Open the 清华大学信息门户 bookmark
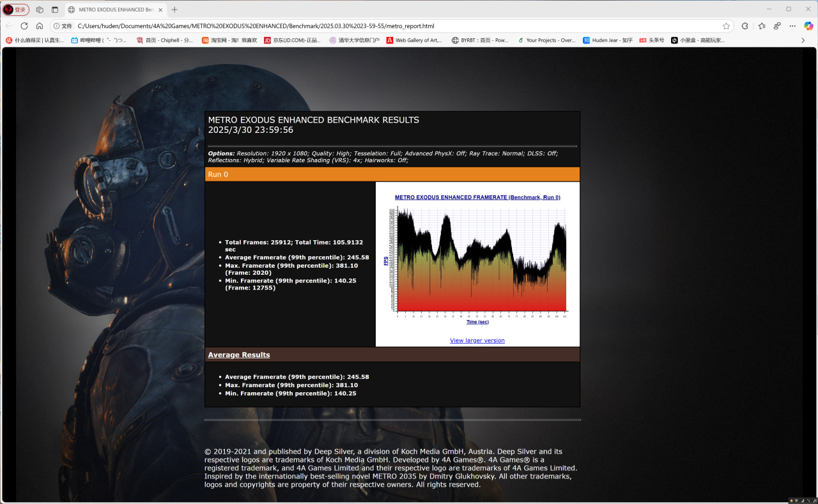This screenshot has width=818, height=504. [355, 40]
